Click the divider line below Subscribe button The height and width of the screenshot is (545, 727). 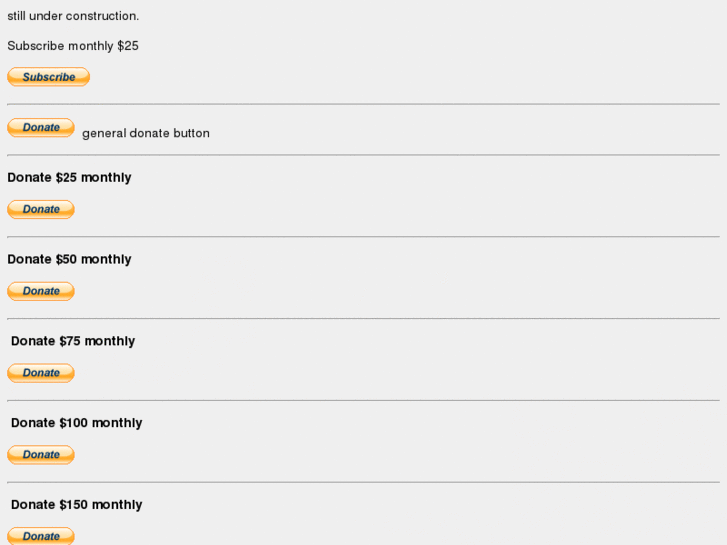(x=363, y=104)
